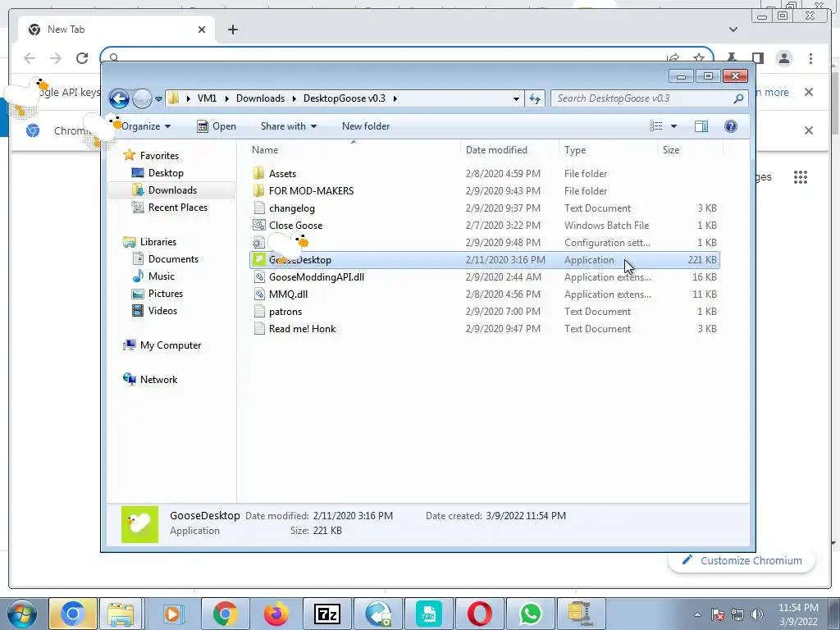Open Google Chrome from taskbar

click(x=226, y=614)
